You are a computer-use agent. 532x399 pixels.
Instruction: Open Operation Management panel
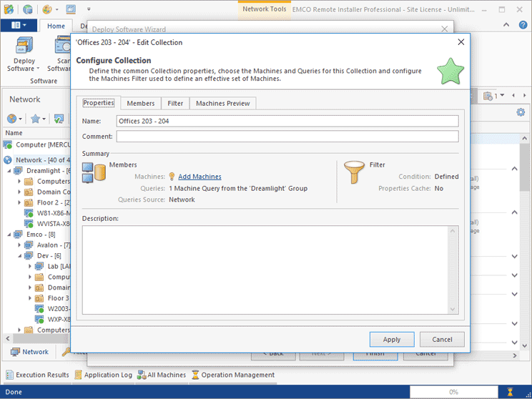(232, 375)
